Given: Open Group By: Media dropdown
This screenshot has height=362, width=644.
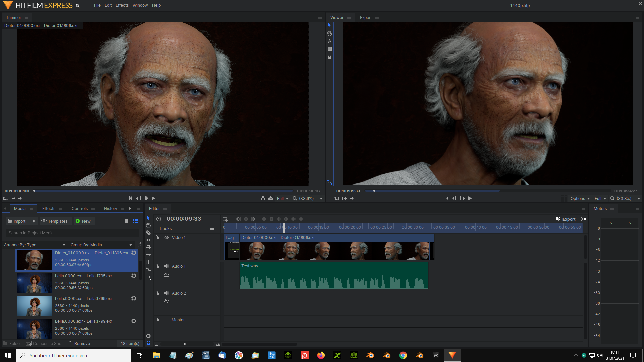Looking at the screenshot, I should (x=102, y=245).
